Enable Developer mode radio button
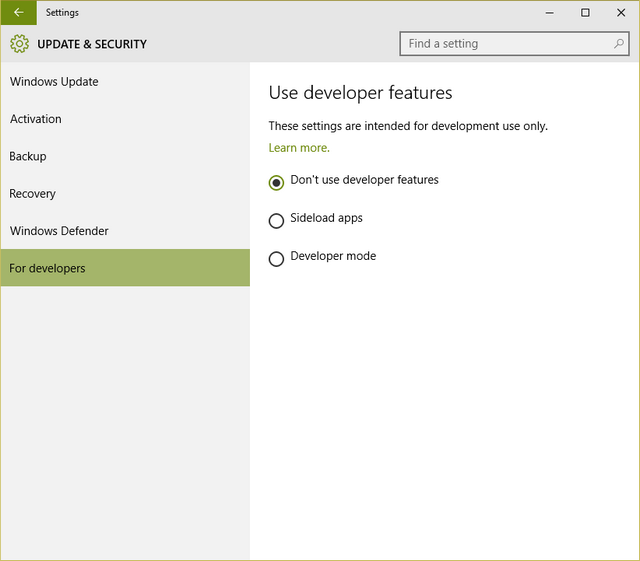640x561 pixels. point(276,258)
